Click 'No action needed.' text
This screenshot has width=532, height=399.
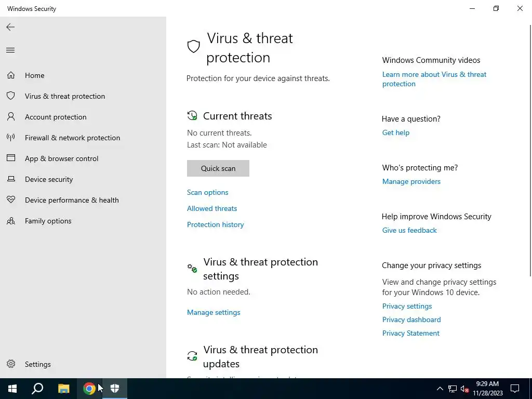(219, 292)
